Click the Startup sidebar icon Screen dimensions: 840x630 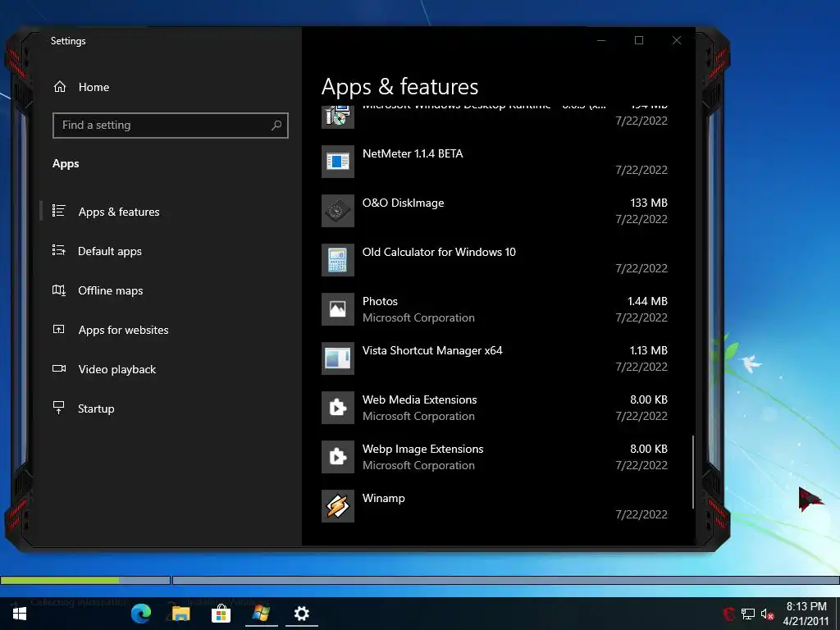coord(59,408)
